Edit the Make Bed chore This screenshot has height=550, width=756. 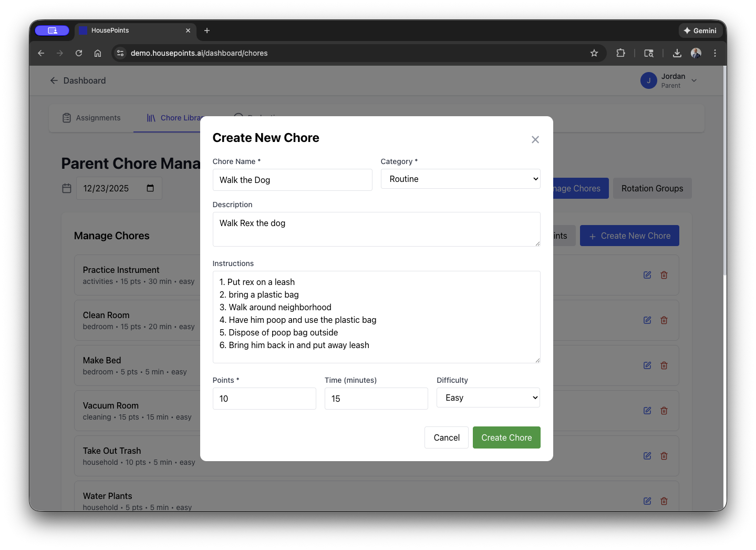[x=647, y=365]
